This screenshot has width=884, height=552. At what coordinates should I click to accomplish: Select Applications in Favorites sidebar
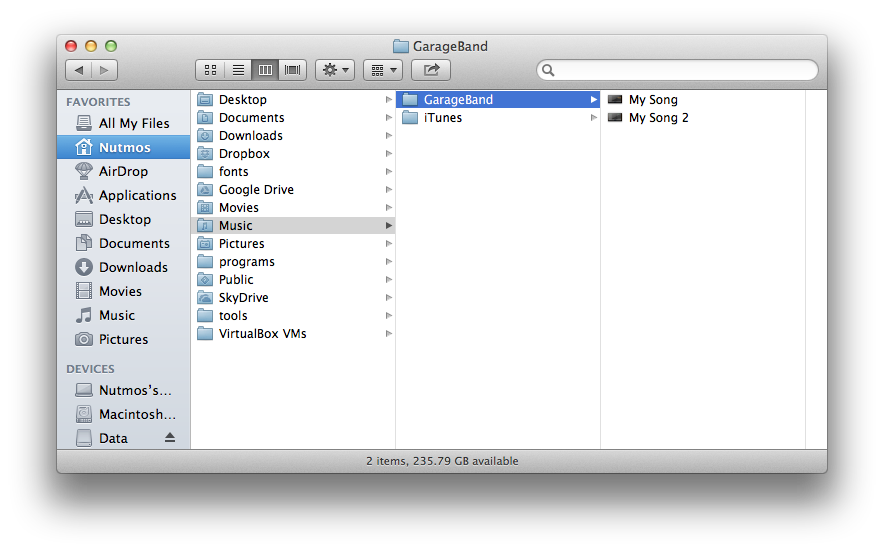tap(137, 195)
